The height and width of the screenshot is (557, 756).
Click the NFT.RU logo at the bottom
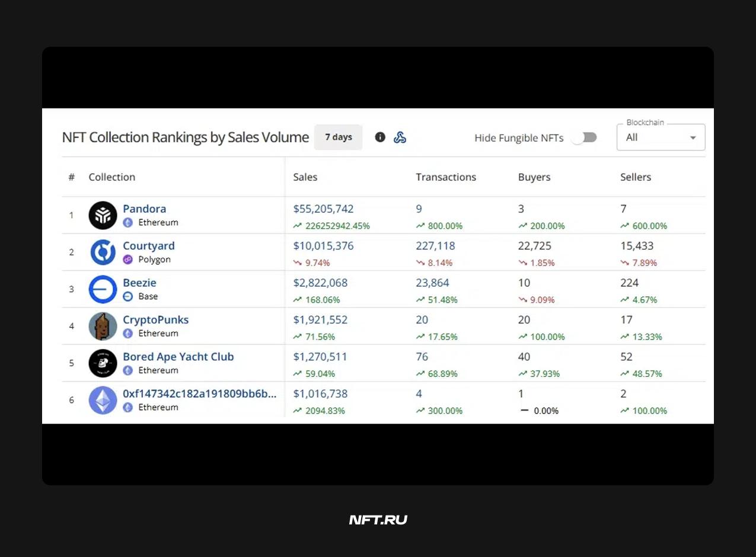click(x=378, y=520)
